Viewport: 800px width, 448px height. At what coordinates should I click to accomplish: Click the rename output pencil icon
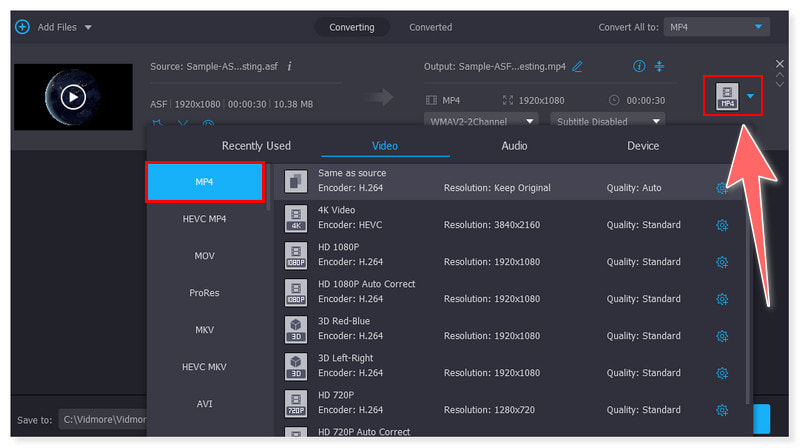(577, 66)
